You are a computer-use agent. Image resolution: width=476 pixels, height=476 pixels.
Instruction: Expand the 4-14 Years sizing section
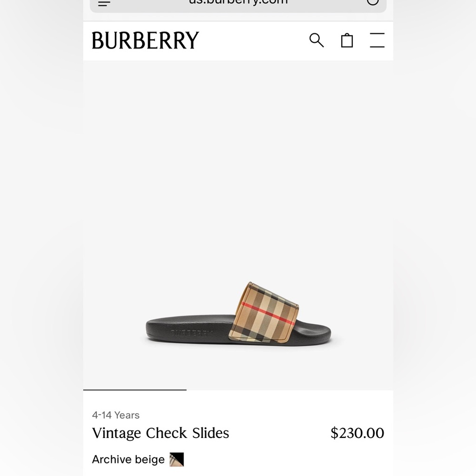click(115, 415)
